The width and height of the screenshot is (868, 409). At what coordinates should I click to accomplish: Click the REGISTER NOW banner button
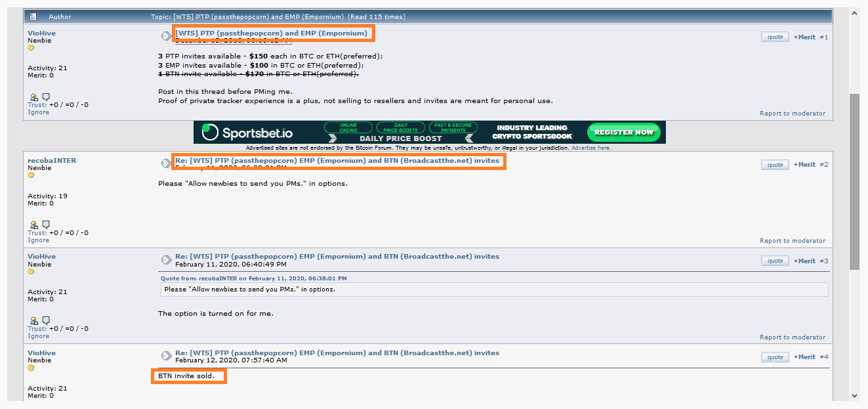coord(623,133)
